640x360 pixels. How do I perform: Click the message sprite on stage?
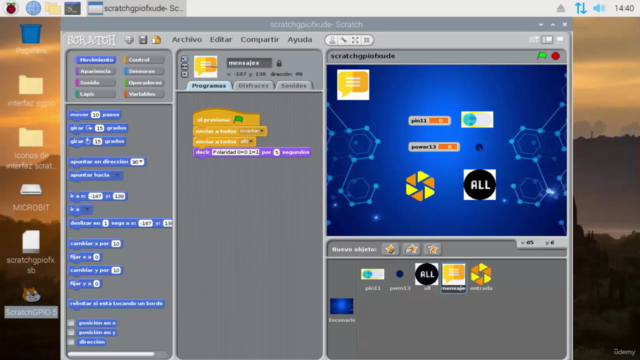[353, 84]
